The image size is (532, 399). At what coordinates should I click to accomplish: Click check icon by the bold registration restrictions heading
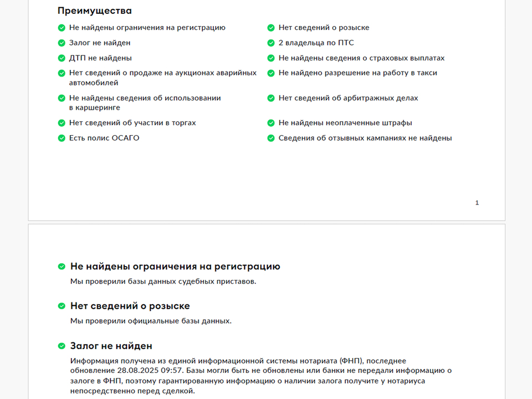click(x=62, y=267)
